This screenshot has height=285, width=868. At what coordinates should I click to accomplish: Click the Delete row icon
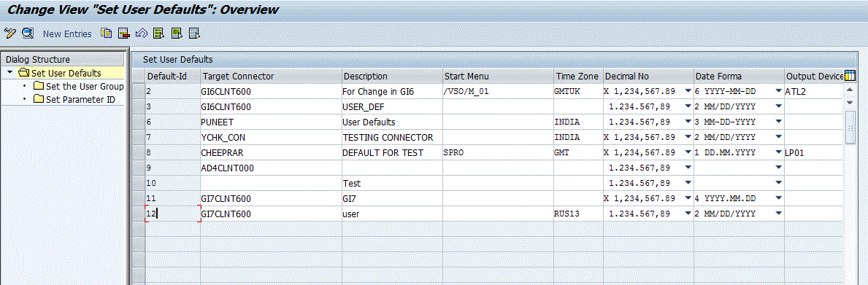(x=123, y=33)
